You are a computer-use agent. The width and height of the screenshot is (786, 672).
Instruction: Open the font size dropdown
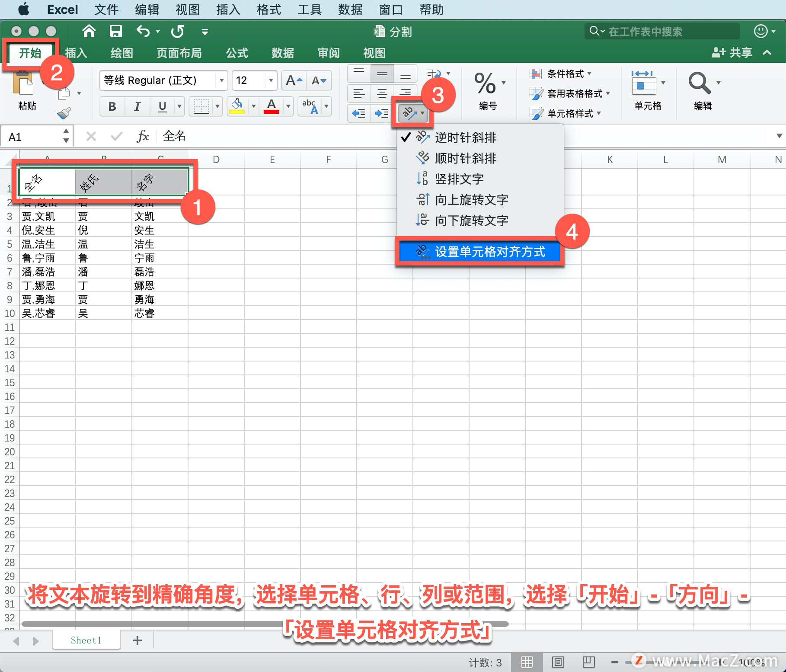click(x=271, y=80)
